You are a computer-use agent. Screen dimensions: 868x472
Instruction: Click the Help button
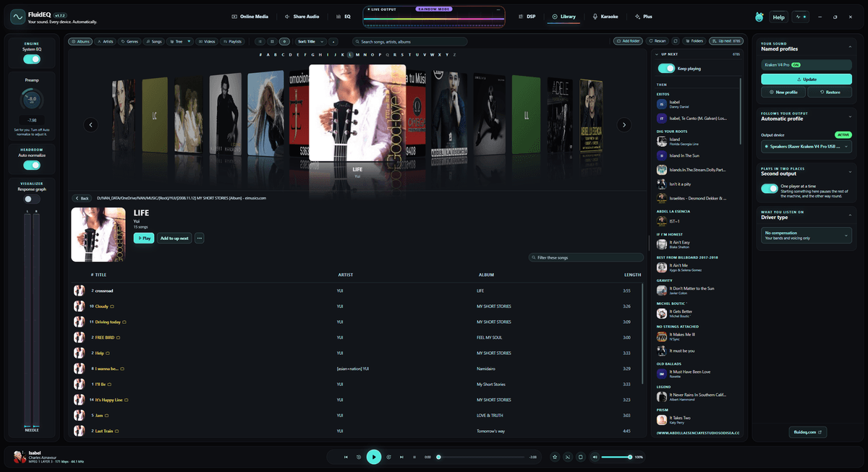pyautogui.click(x=779, y=17)
